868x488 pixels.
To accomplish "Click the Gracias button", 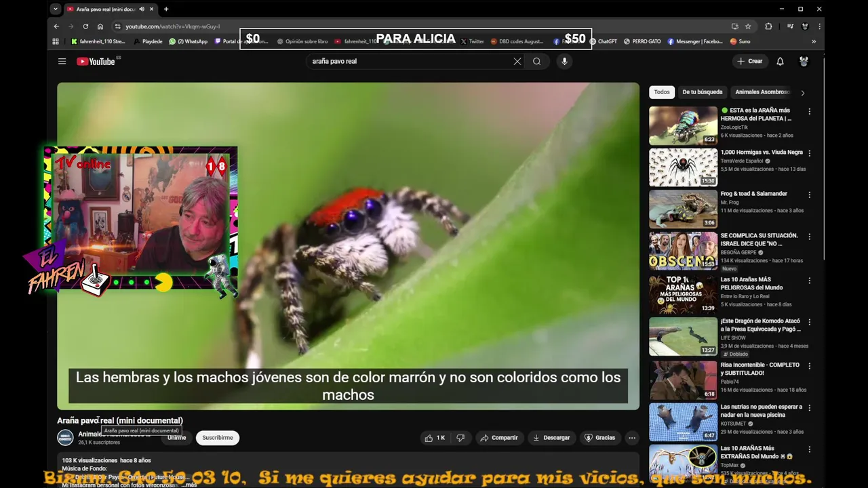I will click(600, 438).
